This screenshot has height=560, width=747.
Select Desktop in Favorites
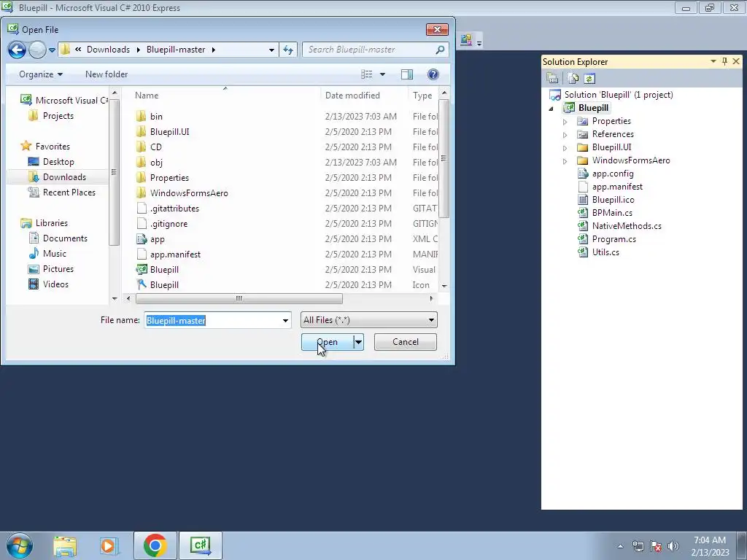[52, 161]
